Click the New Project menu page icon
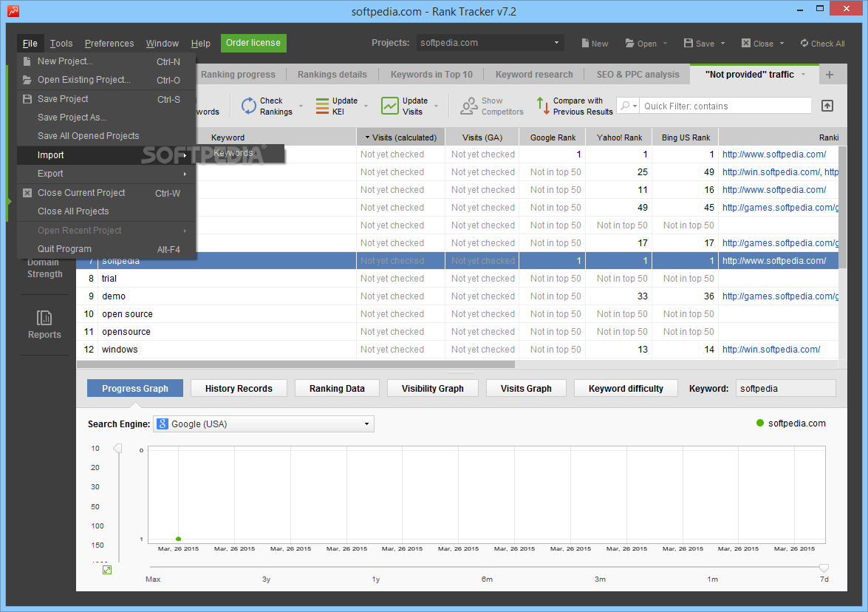This screenshot has width=868, height=612. point(27,61)
